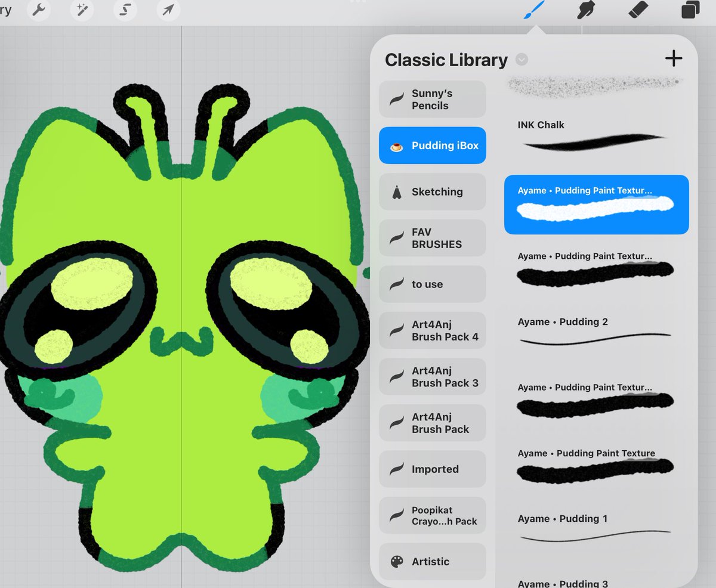Viewport: 716px width, 588px height.
Task: Open Art4Anj Brush Pack 4
Action: point(433,330)
